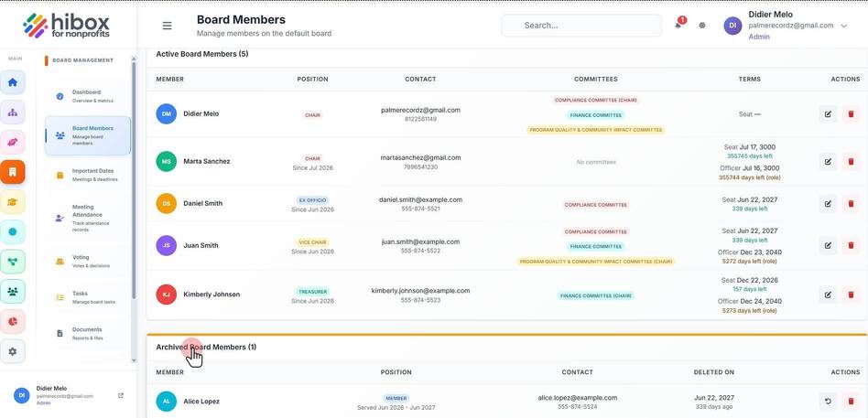Open external profile link beside Didier Melo
Screen dimensions: 868x418
coord(121,395)
